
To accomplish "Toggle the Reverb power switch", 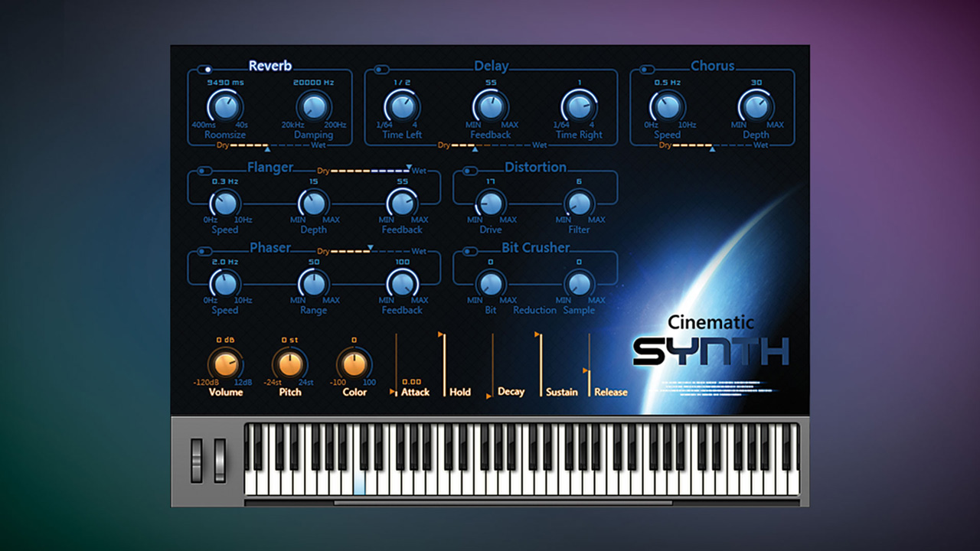I will tap(204, 69).
